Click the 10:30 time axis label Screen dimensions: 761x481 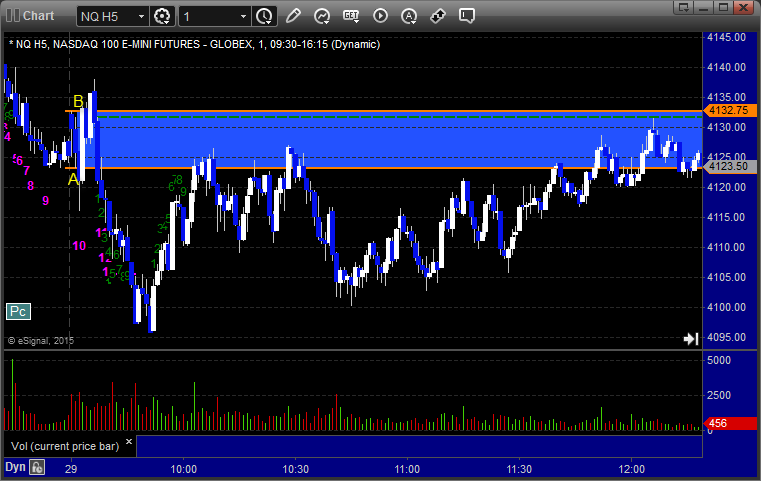coord(296,469)
